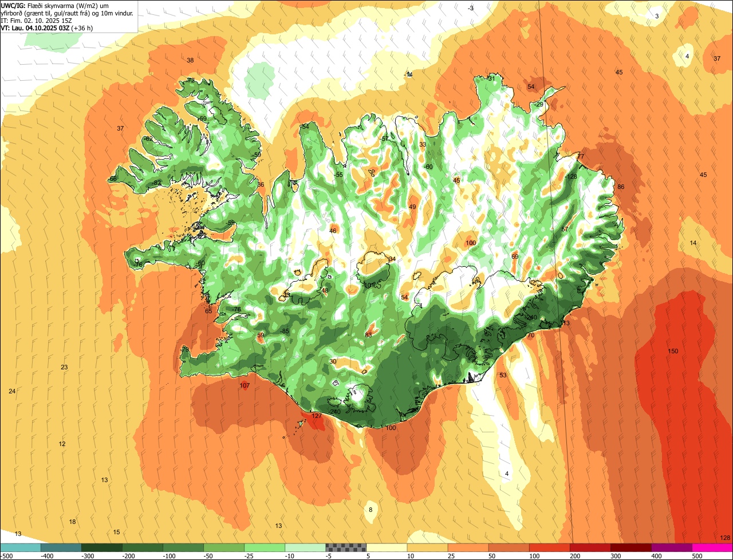
Task: Click the '-500' legend label
Action: (x=7, y=556)
